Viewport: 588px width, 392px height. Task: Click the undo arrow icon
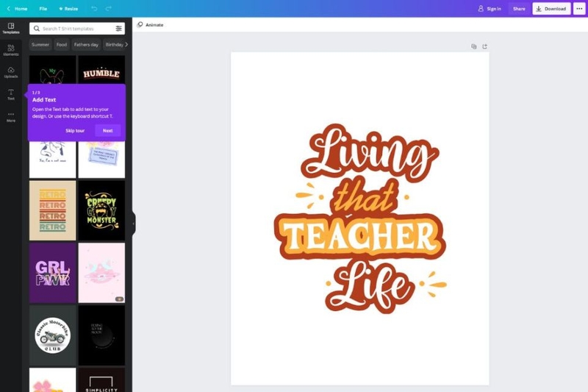tap(94, 8)
